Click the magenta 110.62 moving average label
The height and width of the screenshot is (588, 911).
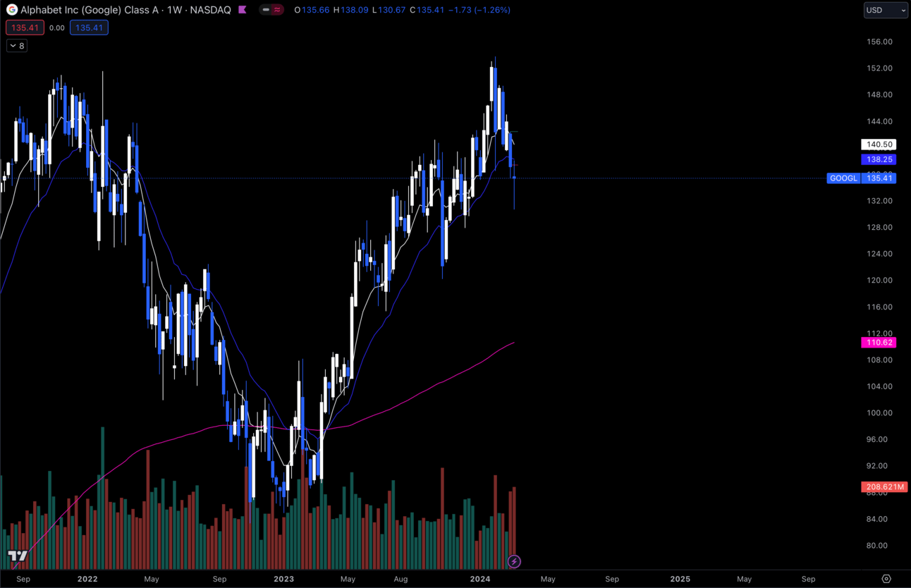[x=879, y=343]
